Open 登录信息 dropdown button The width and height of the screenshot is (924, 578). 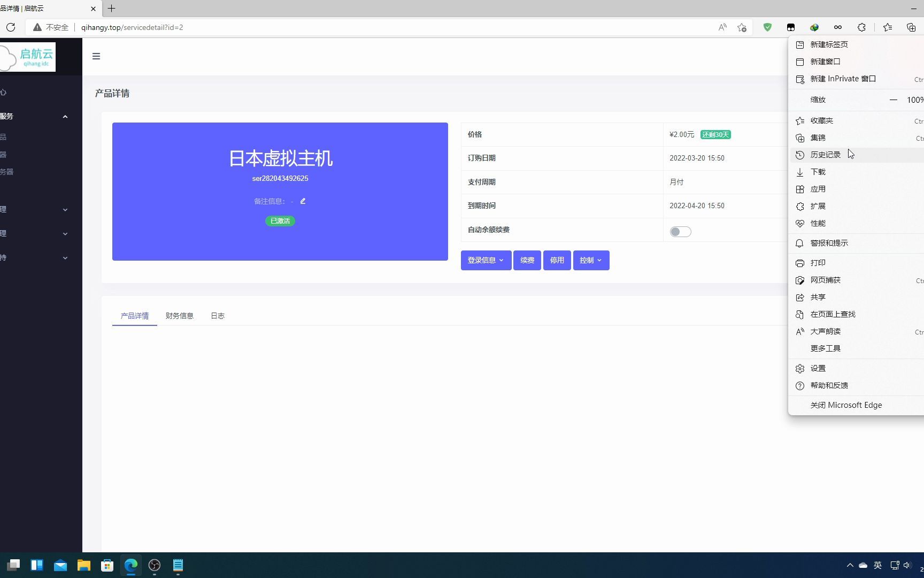486,260
